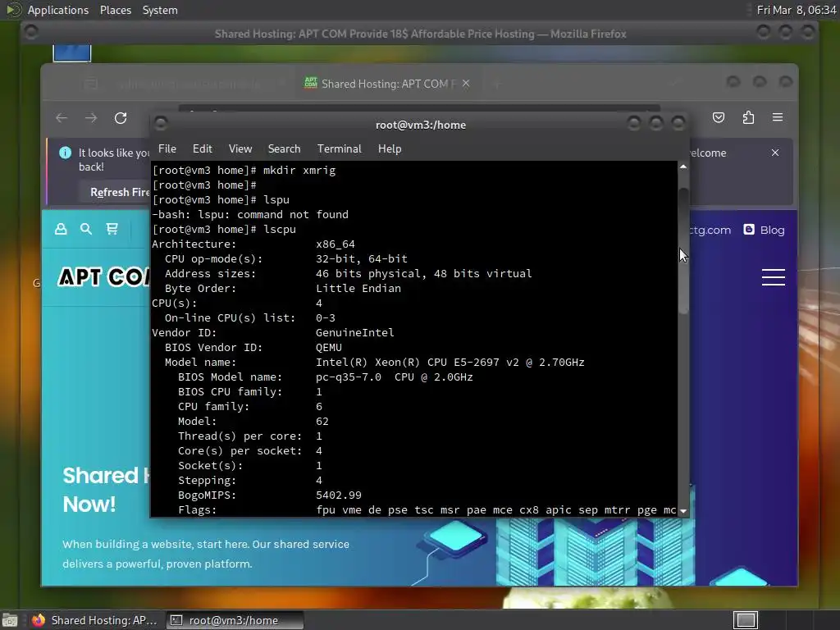Image resolution: width=840 pixels, height=630 pixels.
Task: Click the 'Little Endian' byte order value
Action: pos(358,288)
